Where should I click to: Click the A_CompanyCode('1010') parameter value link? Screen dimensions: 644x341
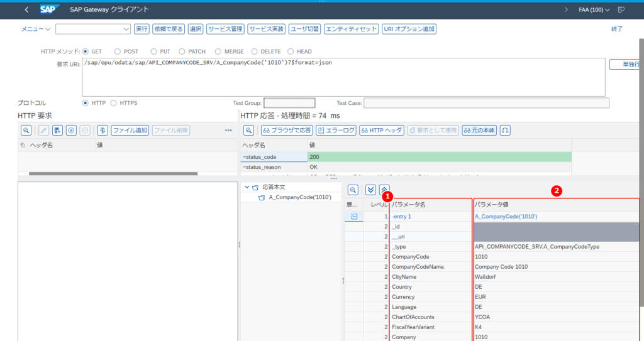506,216
